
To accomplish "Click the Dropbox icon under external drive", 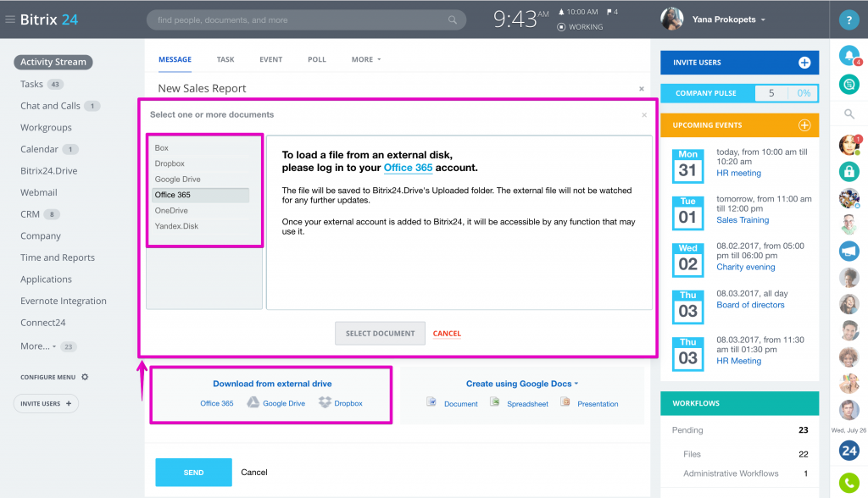I will (x=325, y=402).
